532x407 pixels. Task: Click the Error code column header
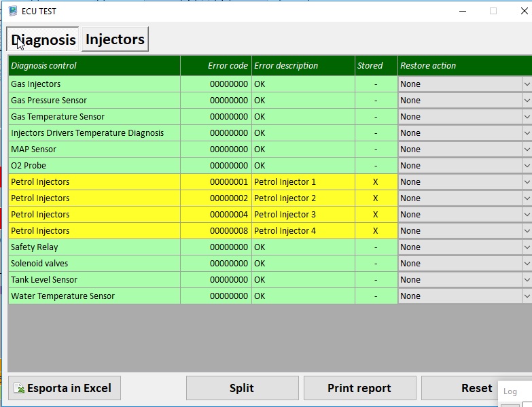[x=227, y=66]
